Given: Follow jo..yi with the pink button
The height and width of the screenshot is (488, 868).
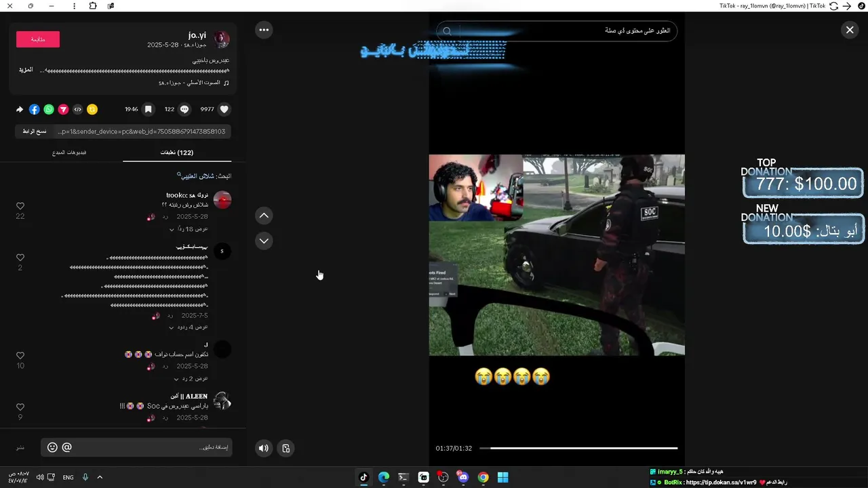Looking at the screenshot, I should click(38, 39).
